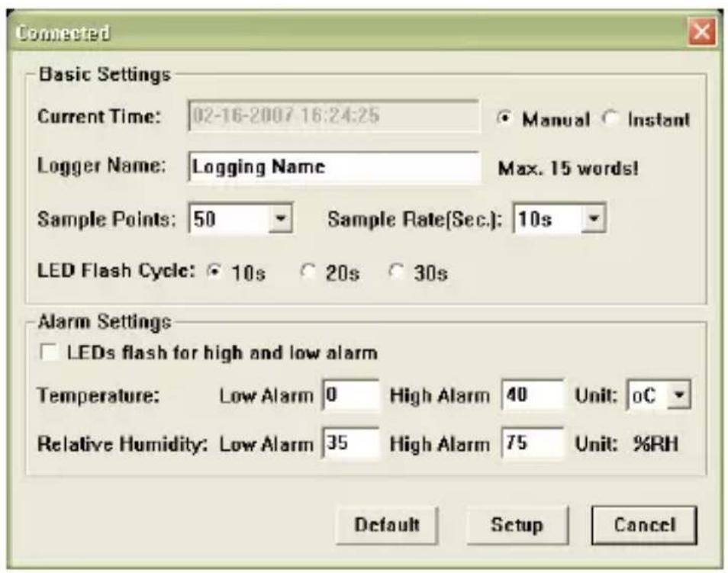Click the 'Basic Settings' group label
The width and height of the screenshot is (728, 573).
tap(105, 74)
